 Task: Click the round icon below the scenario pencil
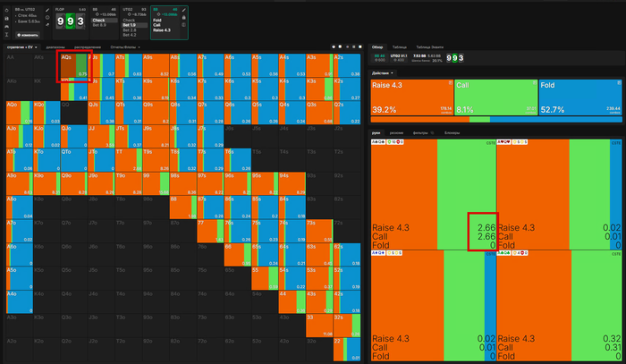point(47,18)
